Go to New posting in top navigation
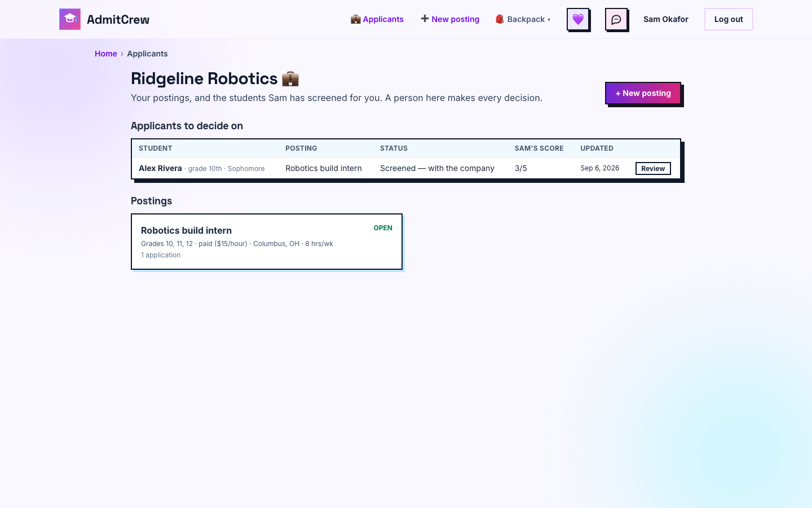812x508 pixels. pyautogui.click(x=450, y=19)
